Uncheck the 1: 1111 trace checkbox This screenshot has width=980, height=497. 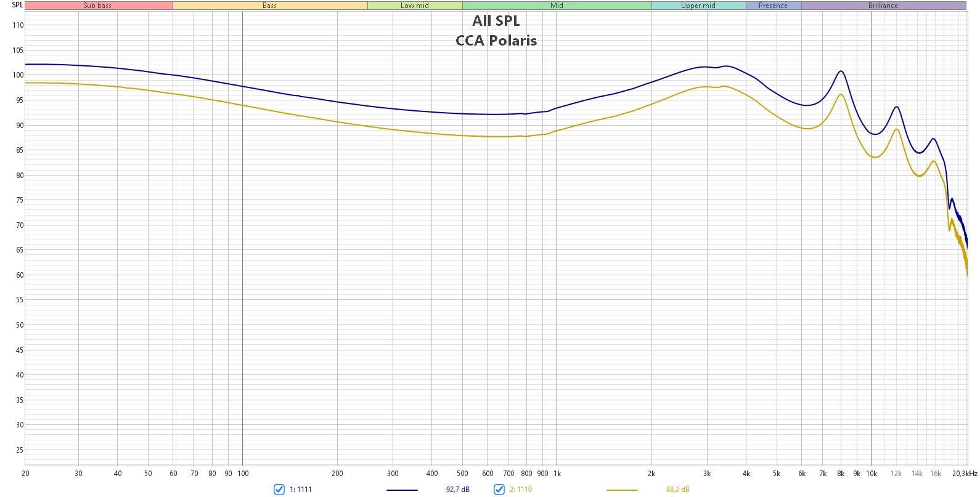pyautogui.click(x=279, y=490)
